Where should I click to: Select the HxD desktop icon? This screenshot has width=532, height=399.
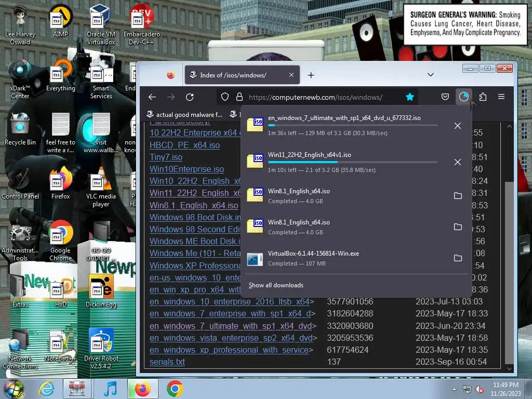(60, 291)
